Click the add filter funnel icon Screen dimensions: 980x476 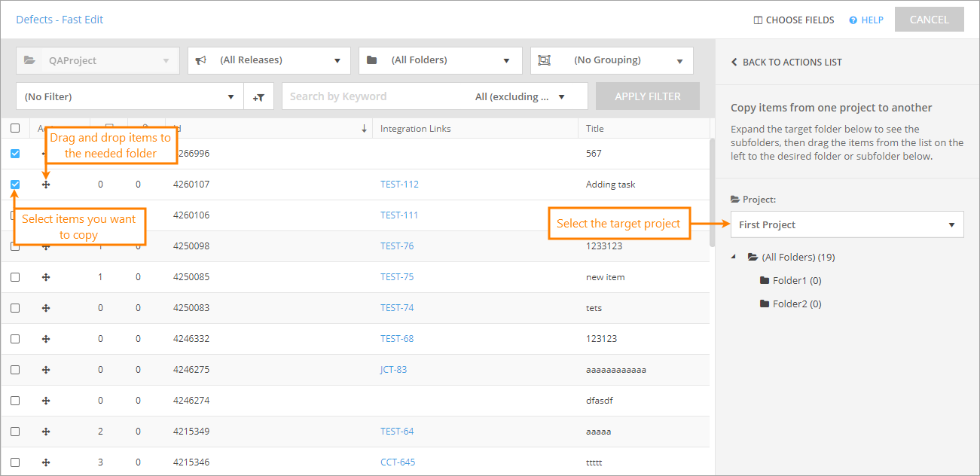coord(258,96)
